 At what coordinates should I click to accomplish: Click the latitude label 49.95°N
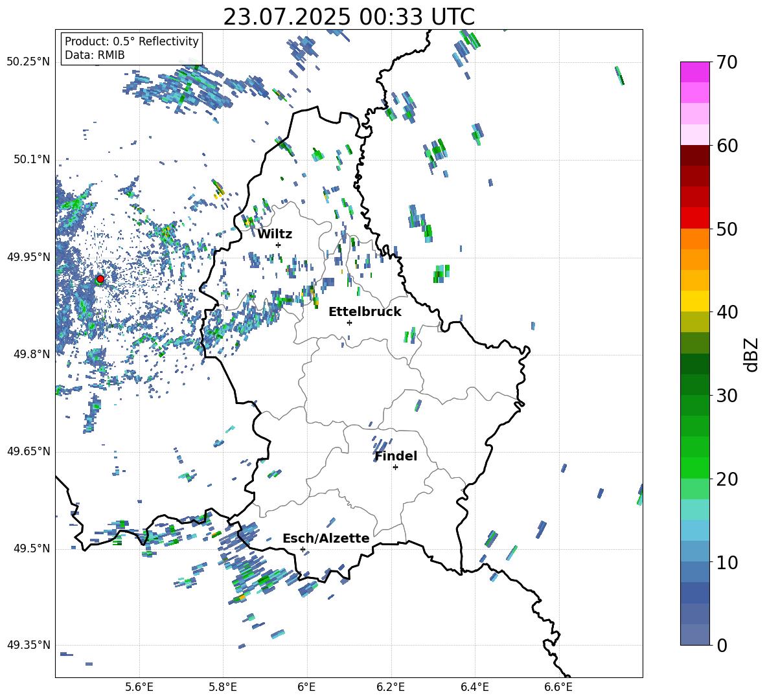pos(29,256)
